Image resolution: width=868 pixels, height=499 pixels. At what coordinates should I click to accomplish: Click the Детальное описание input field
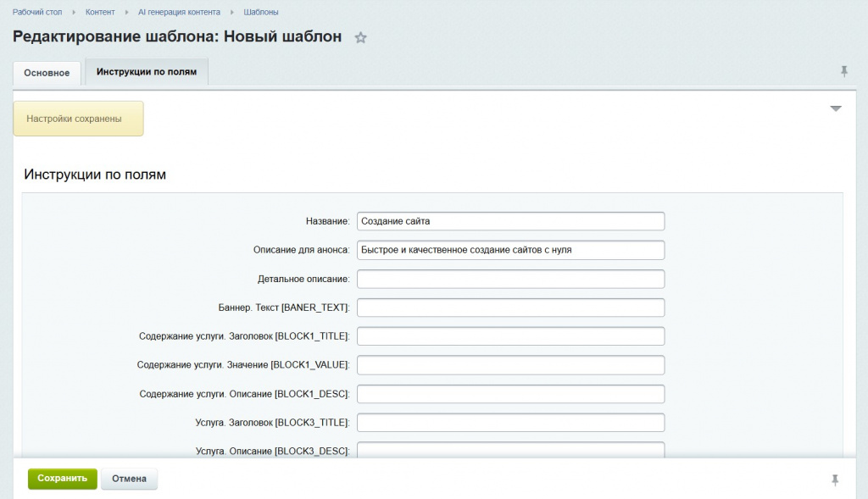[510, 279]
